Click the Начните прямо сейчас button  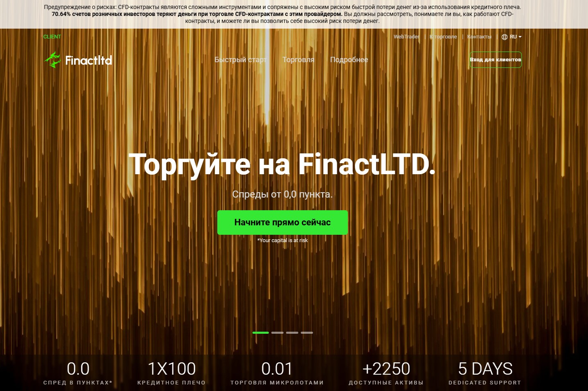(282, 222)
